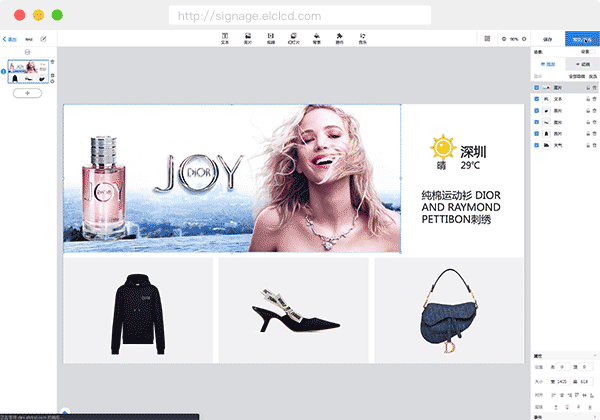Select the Image (图片) insert tool
600x420 pixels.
248,38
